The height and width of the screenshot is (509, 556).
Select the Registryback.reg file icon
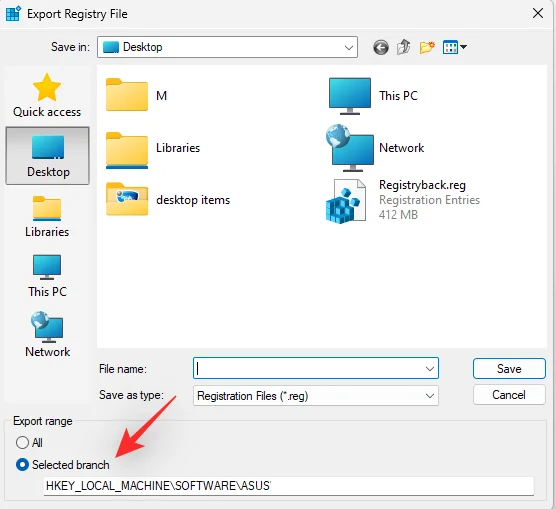click(x=346, y=201)
